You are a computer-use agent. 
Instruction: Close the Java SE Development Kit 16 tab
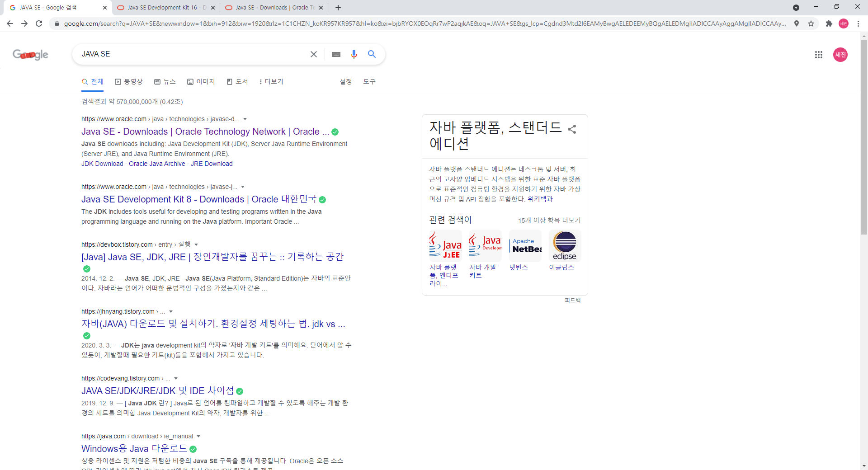(213, 8)
